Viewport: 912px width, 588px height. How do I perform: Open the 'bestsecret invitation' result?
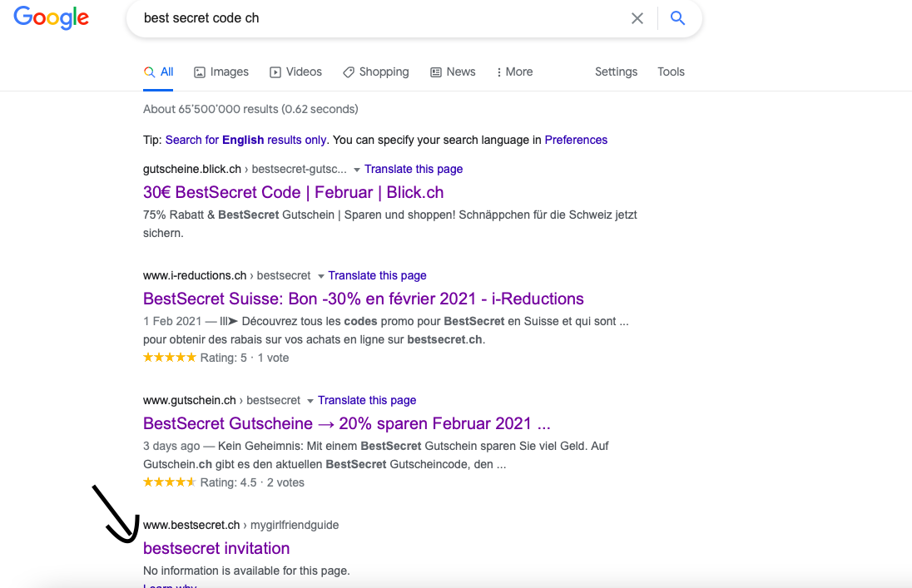[x=216, y=549]
